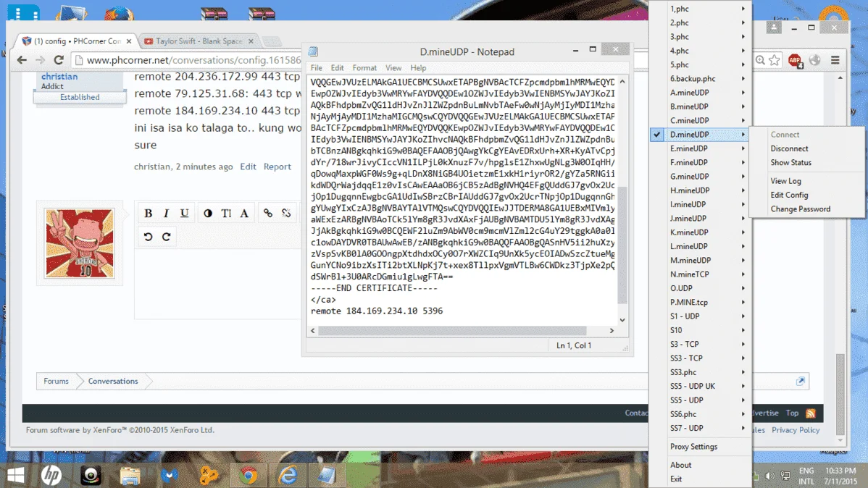Expand the 6.backup.phc submenu
The image size is (868, 488).
tap(700, 79)
